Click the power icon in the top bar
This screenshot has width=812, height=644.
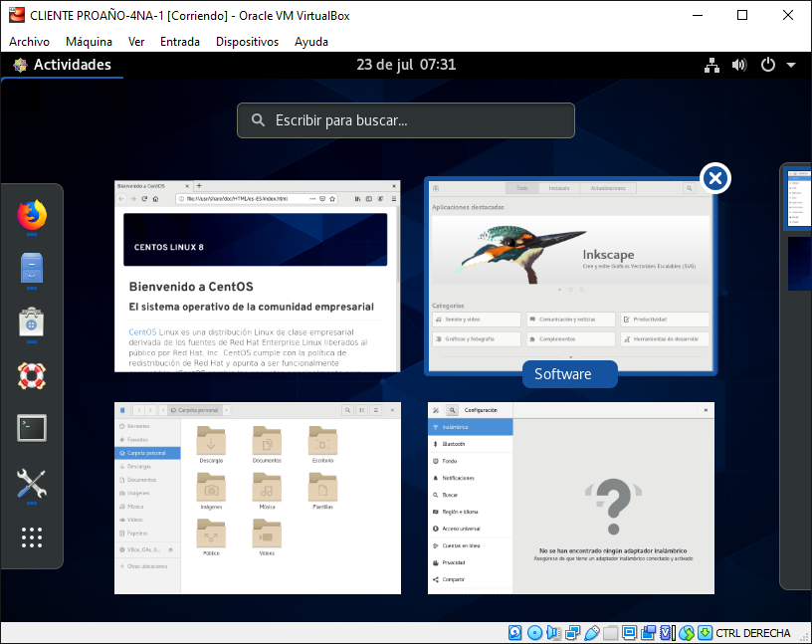click(x=768, y=65)
